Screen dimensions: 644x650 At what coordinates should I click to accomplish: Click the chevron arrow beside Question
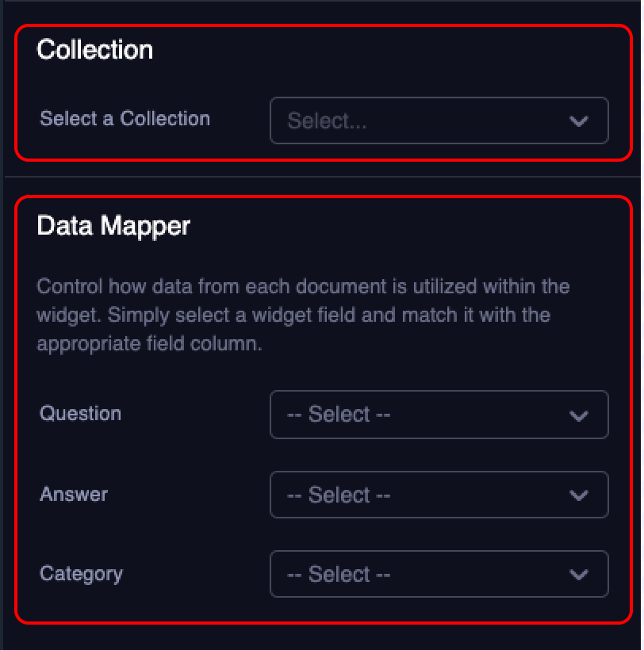579,415
